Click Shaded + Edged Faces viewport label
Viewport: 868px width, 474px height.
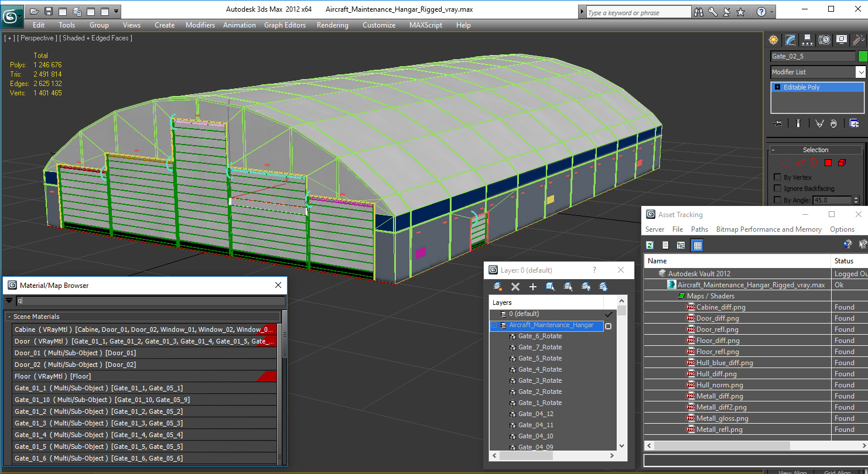point(96,38)
